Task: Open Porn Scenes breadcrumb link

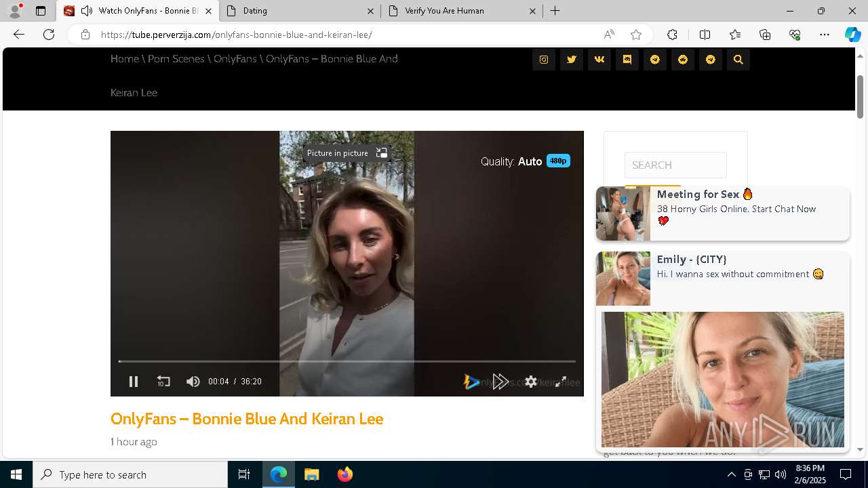Action: pyautogui.click(x=176, y=59)
